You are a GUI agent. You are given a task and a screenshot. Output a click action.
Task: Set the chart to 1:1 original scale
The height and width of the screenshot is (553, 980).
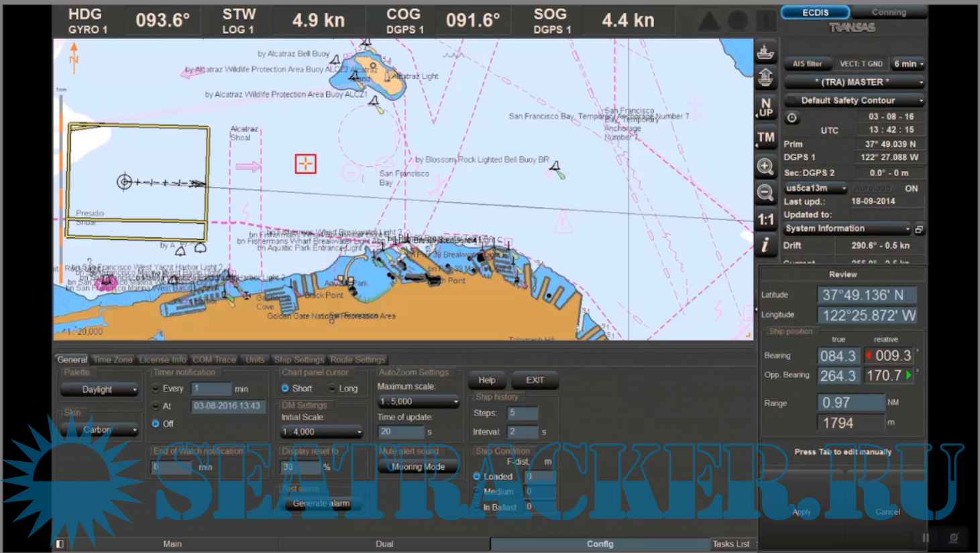765,220
